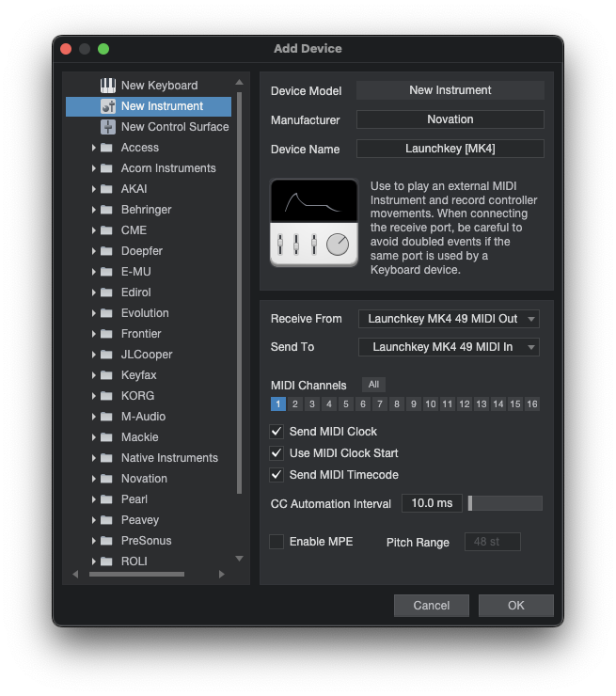Image resolution: width=616 pixels, height=696 pixels.
Task: Enable the MPE checkbox
Action: [x=276, y=542]
